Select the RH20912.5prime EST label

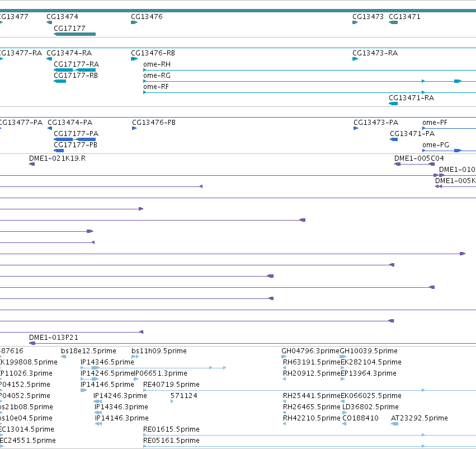[x=312, y=373]
